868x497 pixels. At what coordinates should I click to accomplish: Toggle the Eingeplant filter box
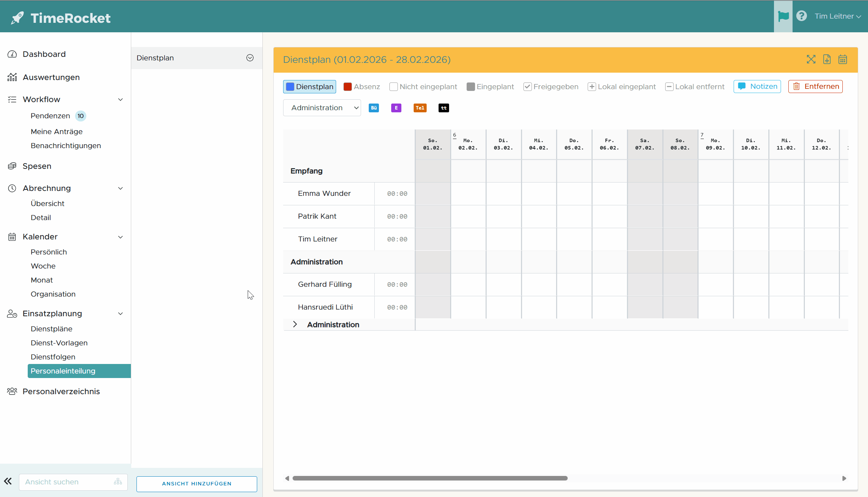pos(470,87)
